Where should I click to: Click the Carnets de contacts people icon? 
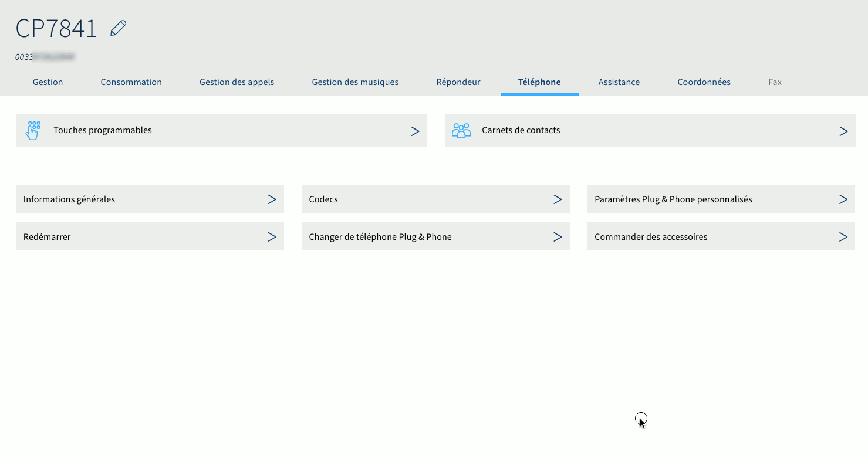pos(461,130)
